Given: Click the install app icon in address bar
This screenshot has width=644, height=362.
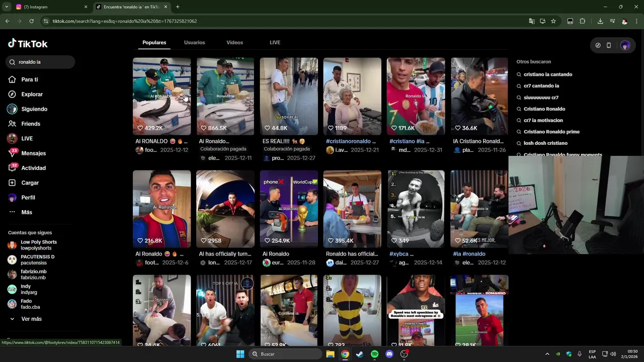Looking at the screenshot, I should click(x=542, y=21).
